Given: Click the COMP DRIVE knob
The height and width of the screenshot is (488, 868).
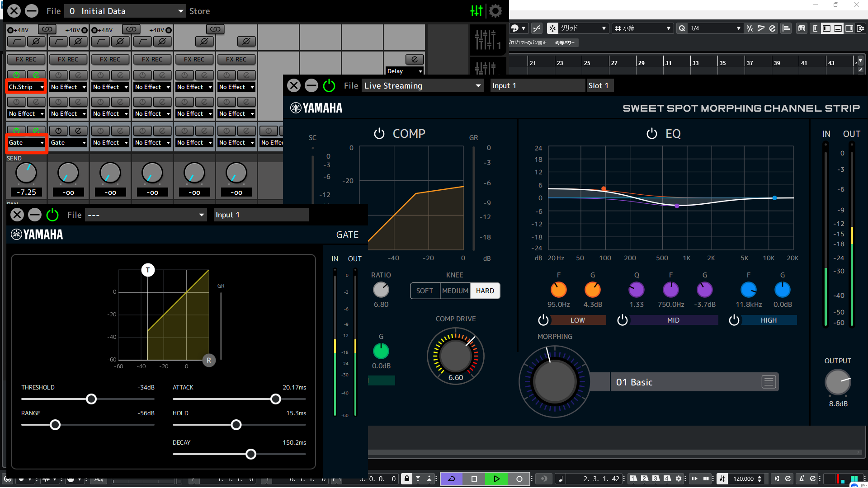Looking at the screenshot, I should point(456,357).
